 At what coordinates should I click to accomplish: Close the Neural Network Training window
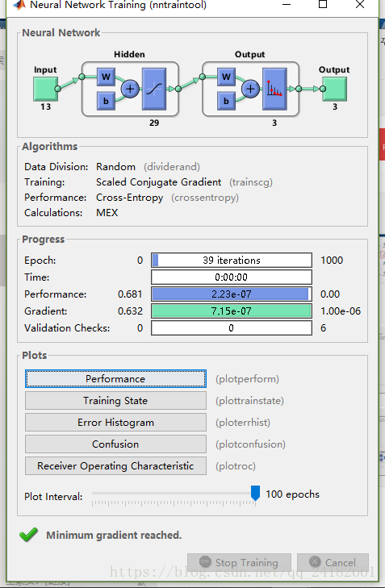pyautogui.click(x=360, y=4)
